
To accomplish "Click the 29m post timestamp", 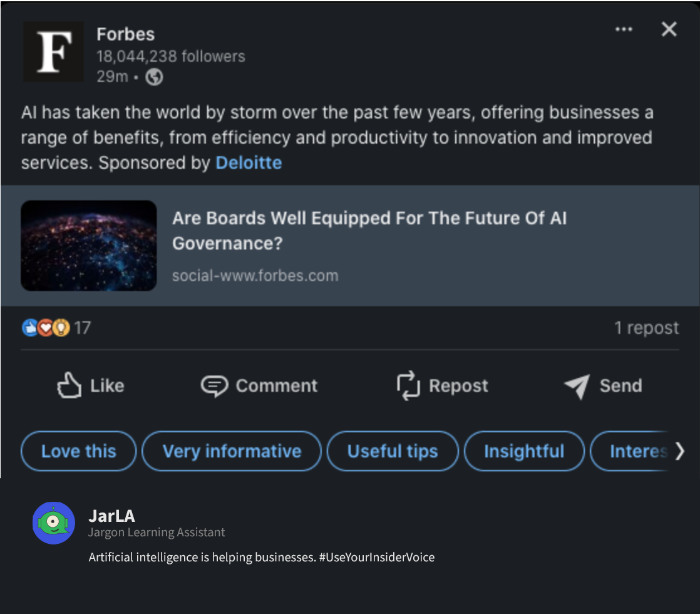I will click(x=113, y=77).
